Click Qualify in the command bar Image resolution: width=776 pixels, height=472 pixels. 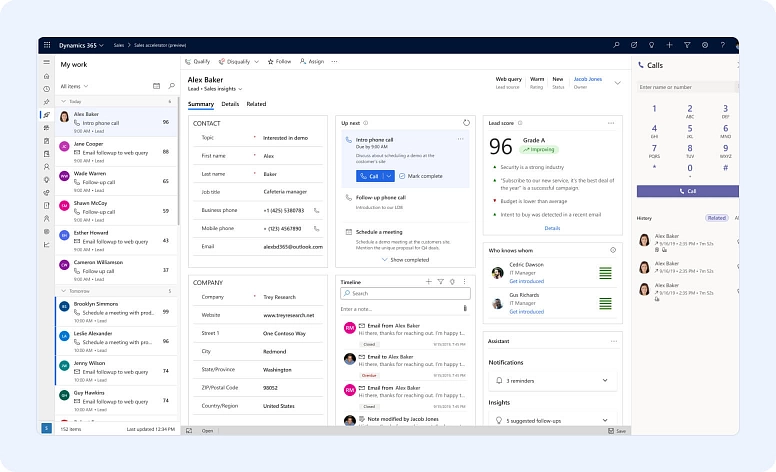coord(197,62)
